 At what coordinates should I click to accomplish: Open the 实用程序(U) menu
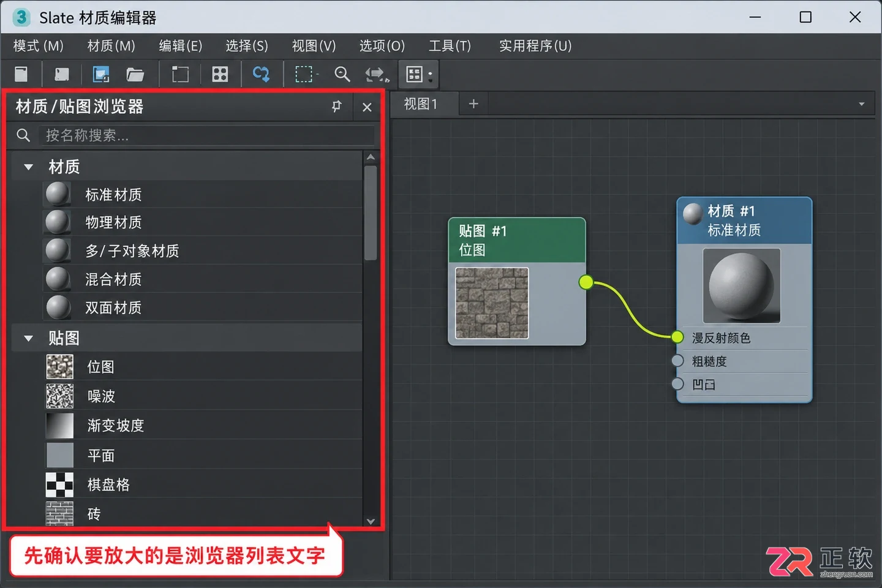click(535, 46)
